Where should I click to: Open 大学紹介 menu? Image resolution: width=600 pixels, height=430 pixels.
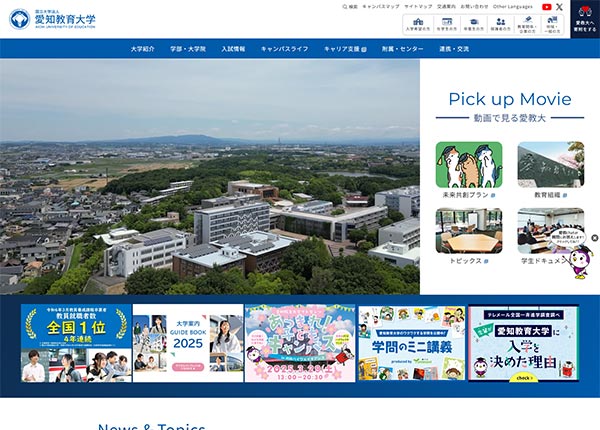click(143, 49)
